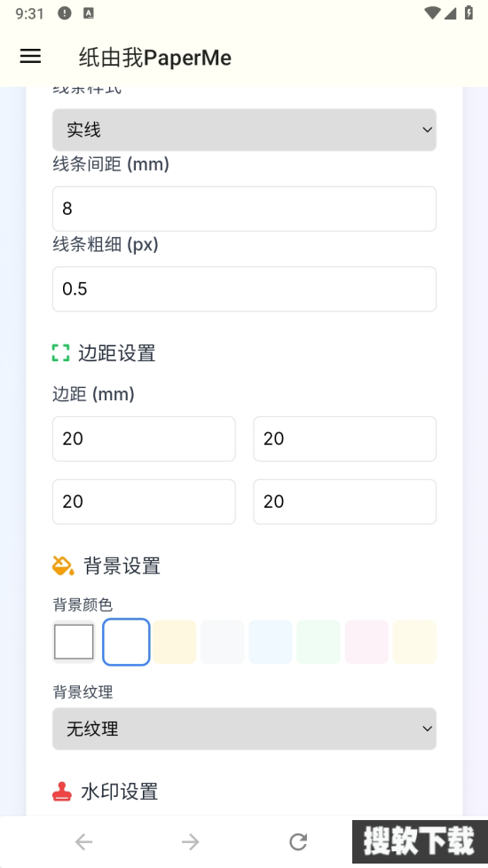Tap the red stamp watermark icon
Image resolution: width=488 pixels, height=868 pixels.
coord(62,792)
